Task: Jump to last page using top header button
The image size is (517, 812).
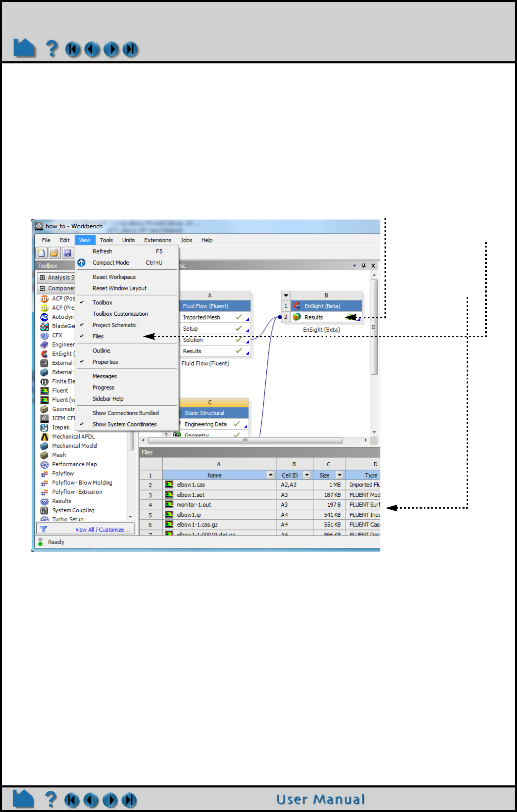Action: pos(130,49)
